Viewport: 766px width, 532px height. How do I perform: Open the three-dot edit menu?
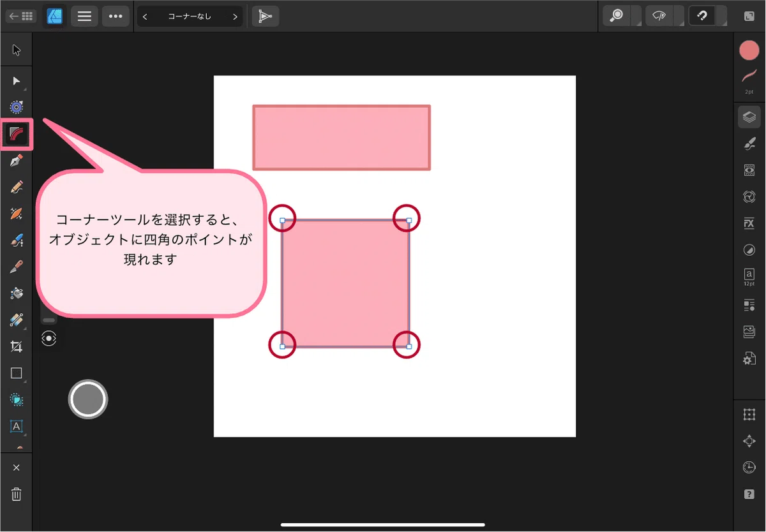click(116, 17)
